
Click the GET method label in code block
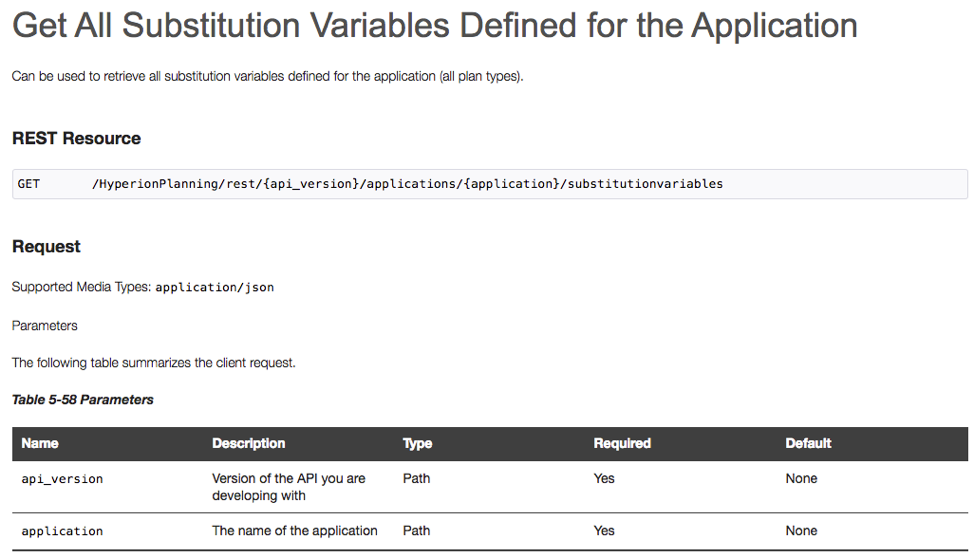29,184
